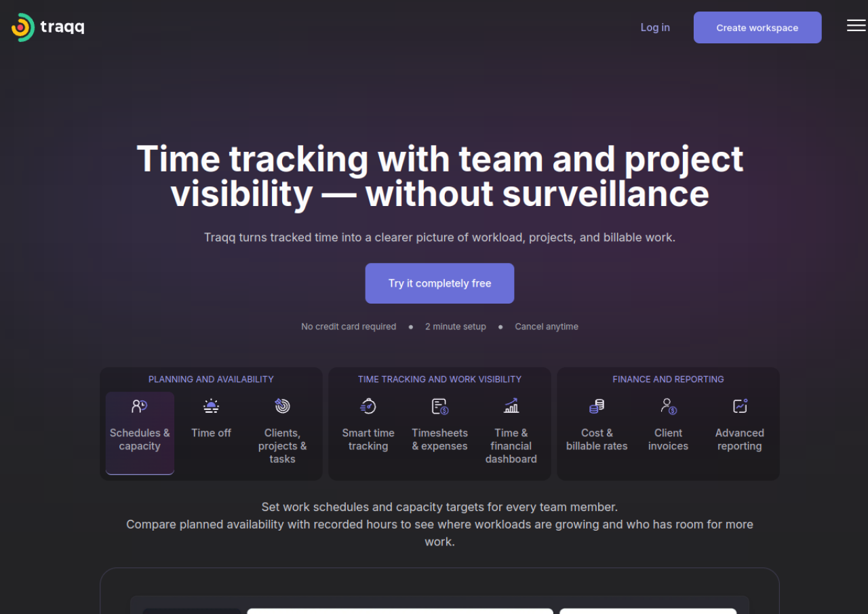The height and width of the screenshot is (614, 868).
Task: Click the Clients, projects & tasks target icon
Action: point(283,406)
